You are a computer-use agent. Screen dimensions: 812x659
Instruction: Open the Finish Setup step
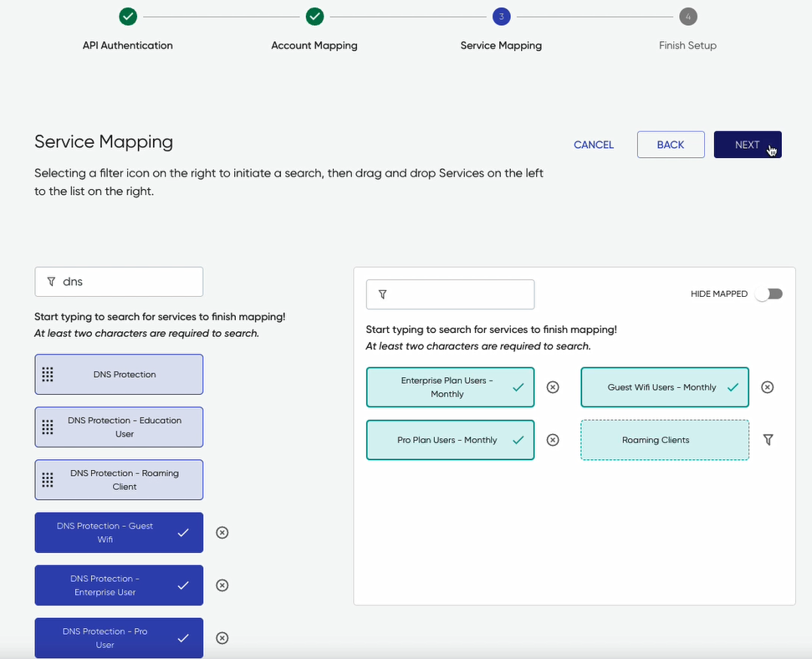pos(687,16)
